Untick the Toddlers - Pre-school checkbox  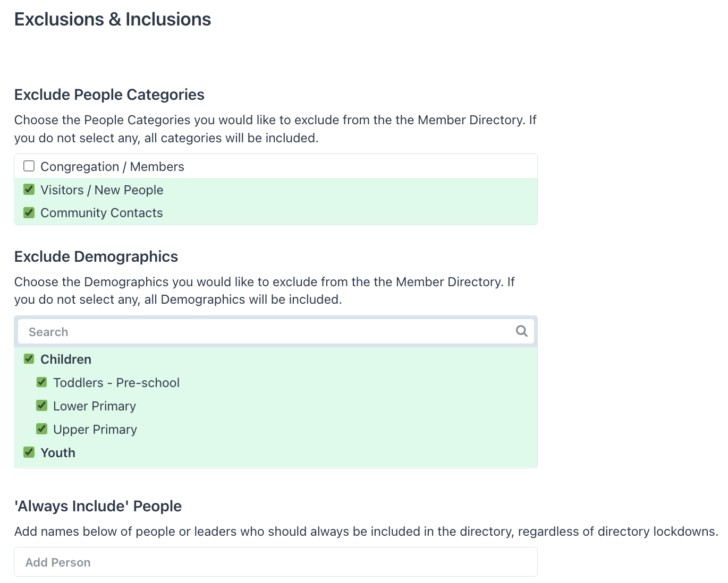(x=42, y=382)
